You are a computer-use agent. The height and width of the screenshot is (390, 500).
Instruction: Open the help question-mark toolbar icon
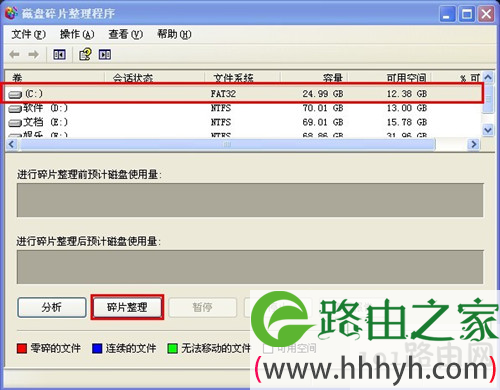(85, 54)
